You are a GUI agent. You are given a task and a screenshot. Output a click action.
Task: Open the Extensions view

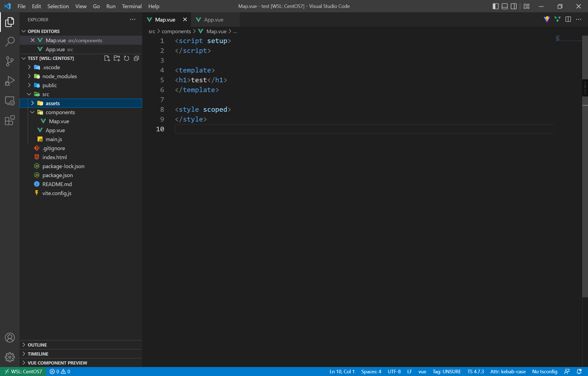(x=10, y=120)
